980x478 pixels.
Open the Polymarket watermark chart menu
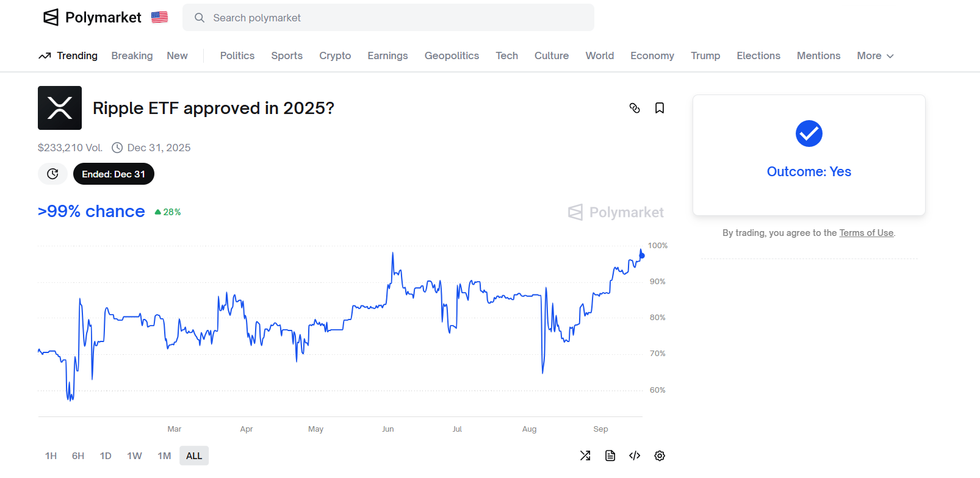pos(615,212)
